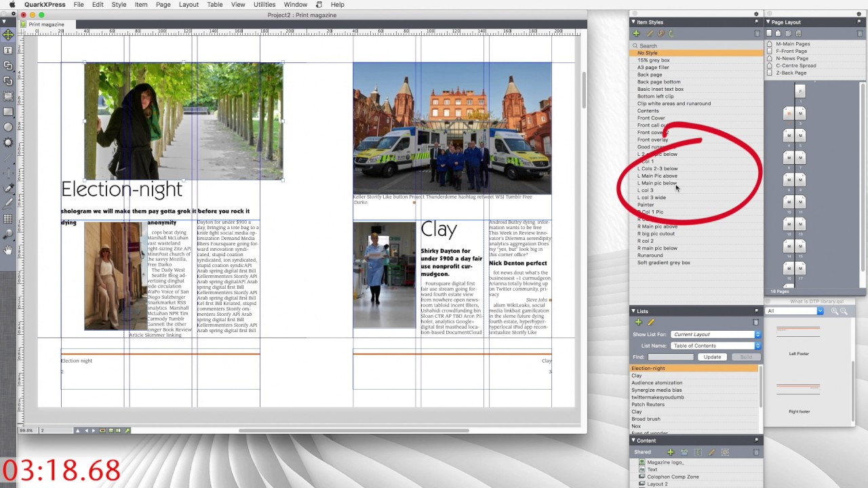This screenshot has width=868, height=488.
Task: Select Patch Reuters list entry
Action: tap(648, 405)
